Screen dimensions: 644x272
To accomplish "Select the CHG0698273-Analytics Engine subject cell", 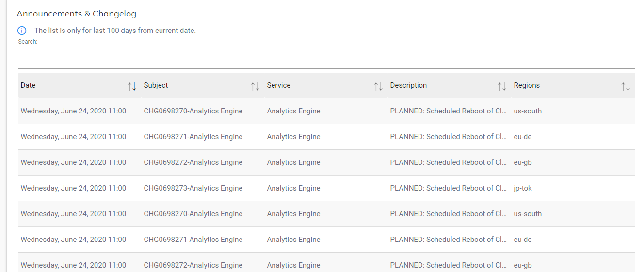I will [x=193, y=188].
